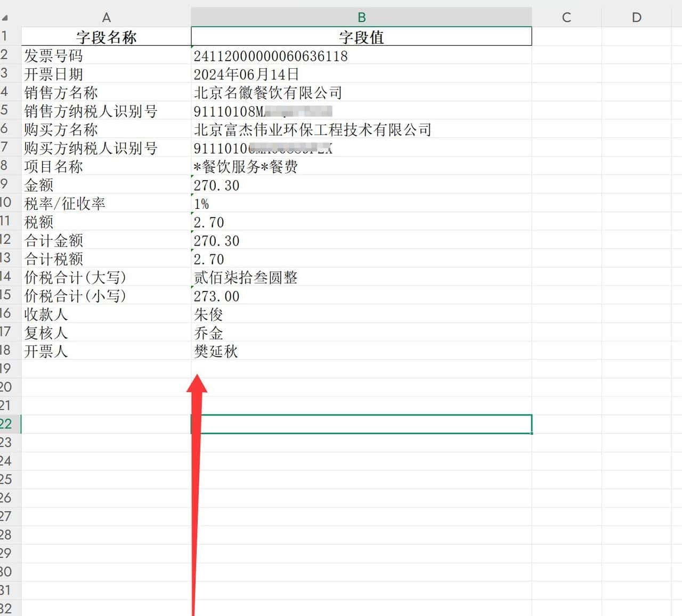Click cell labeled 项目名称

tap(106, 166)
